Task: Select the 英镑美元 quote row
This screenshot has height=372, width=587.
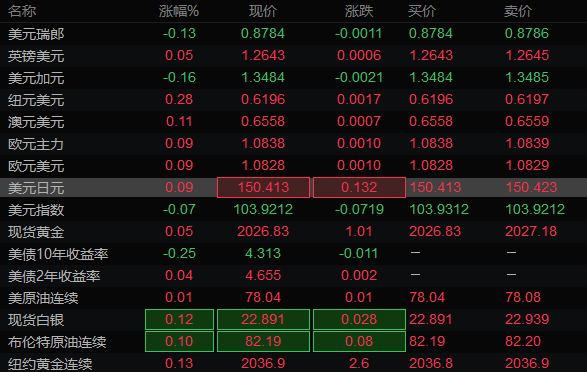Action: (294, 56)
